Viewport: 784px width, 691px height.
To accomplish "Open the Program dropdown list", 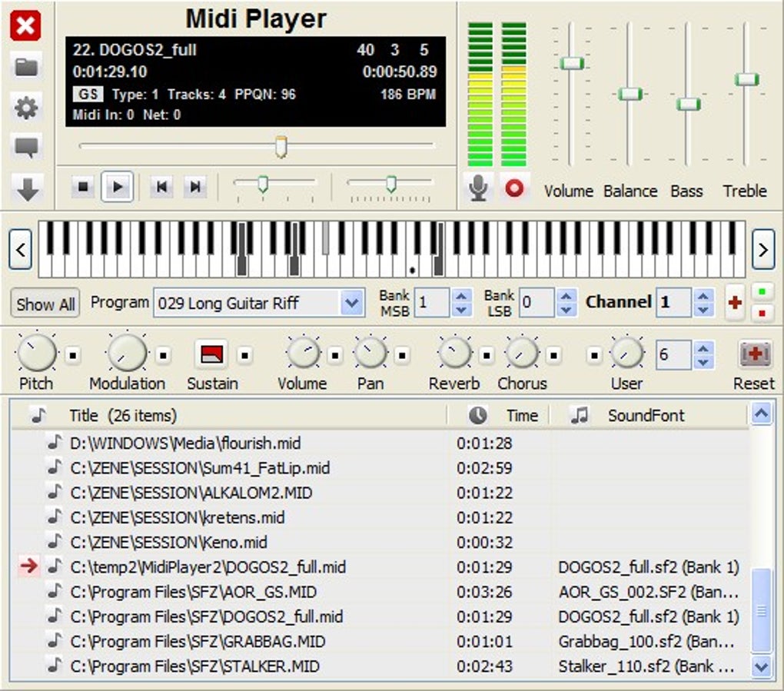I will [352, 303].
